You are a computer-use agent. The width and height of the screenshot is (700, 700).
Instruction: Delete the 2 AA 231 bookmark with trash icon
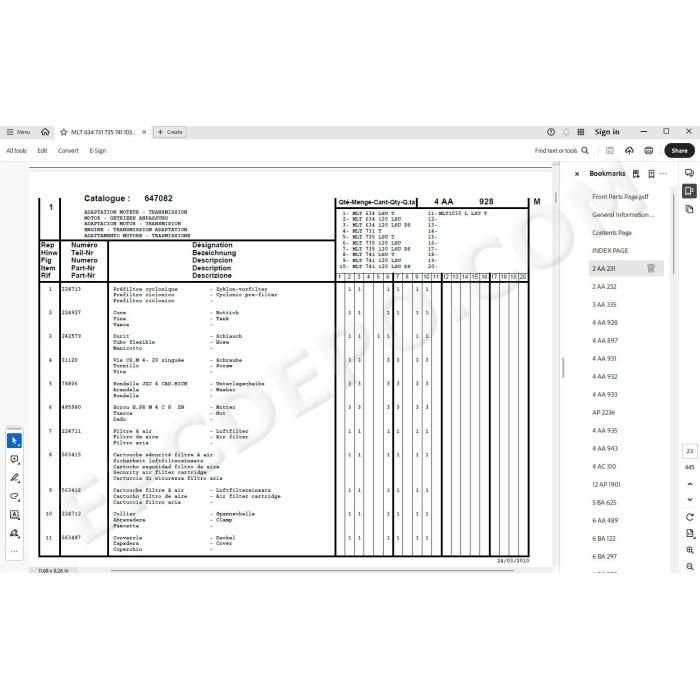point(651,268)
